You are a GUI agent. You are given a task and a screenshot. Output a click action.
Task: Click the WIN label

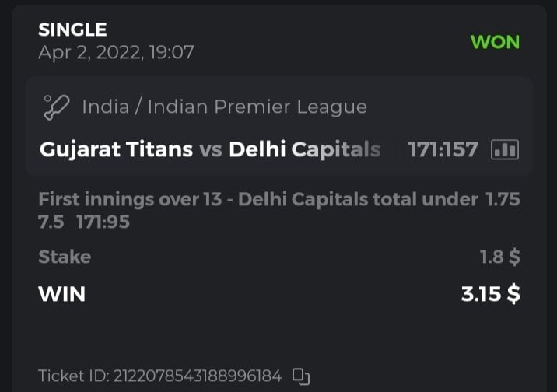tap(61, 294)
